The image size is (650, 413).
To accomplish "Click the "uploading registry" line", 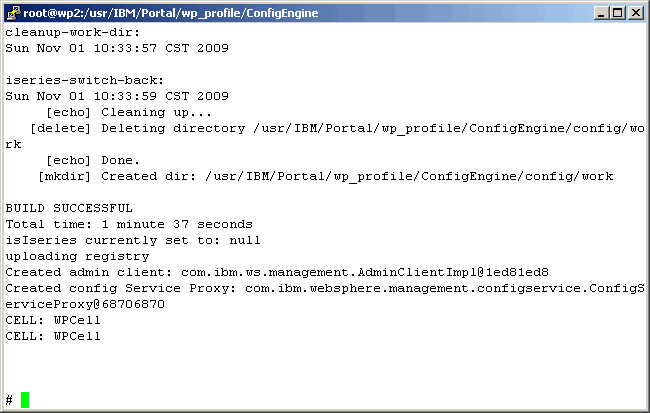I will [77, 256].
